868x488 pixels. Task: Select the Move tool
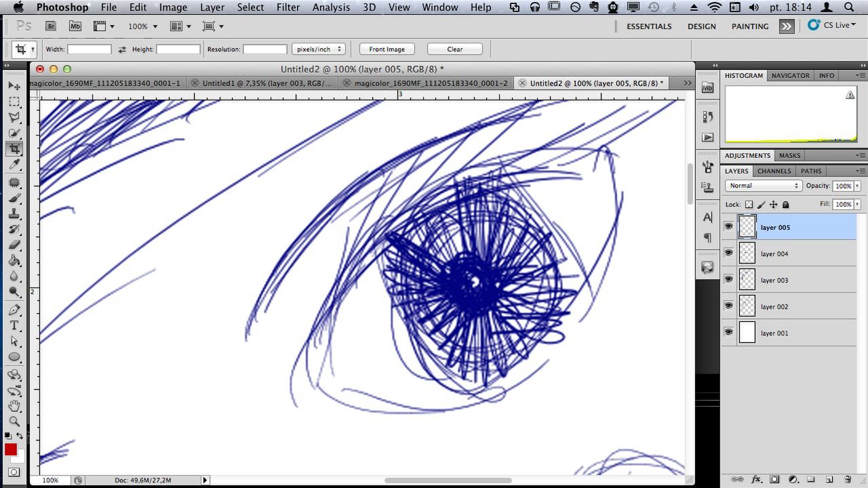[14, 86]
